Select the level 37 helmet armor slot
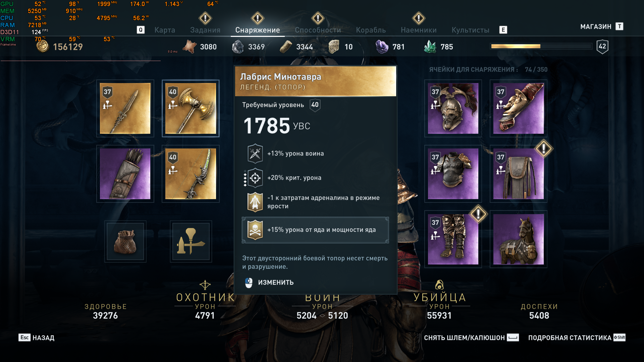This screenshot has width=644, height=362. click(453, 108)
